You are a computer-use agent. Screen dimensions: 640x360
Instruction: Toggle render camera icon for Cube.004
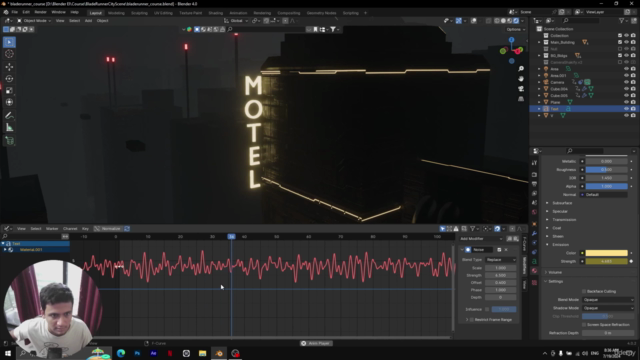(633, 89)
